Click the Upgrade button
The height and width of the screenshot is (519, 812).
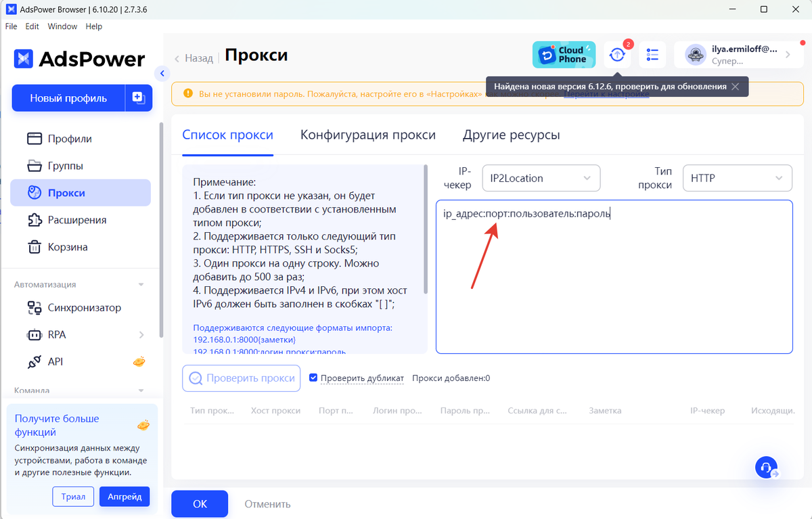coord(125,497)
